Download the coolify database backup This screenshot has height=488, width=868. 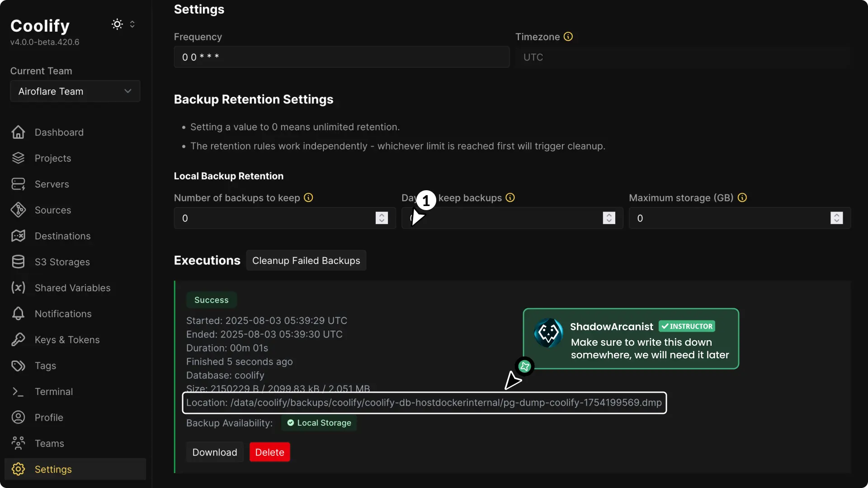click(x=215, y=452)
